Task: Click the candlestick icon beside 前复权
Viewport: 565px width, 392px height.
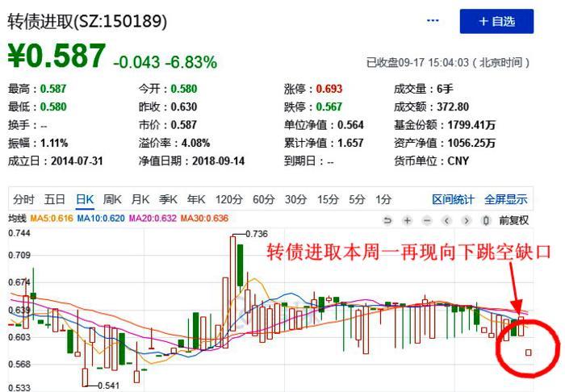Action: click(x=486, y=220)
